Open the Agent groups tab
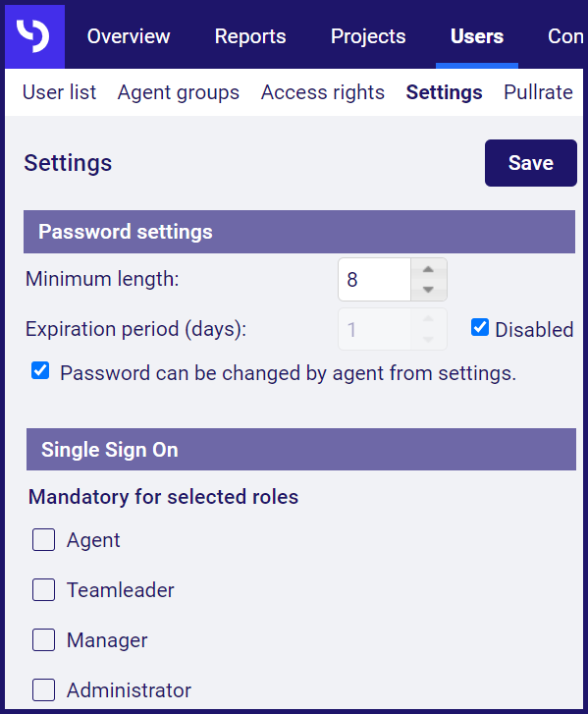Viewport: 588px width, 714px height. click(x=179, y=92)
